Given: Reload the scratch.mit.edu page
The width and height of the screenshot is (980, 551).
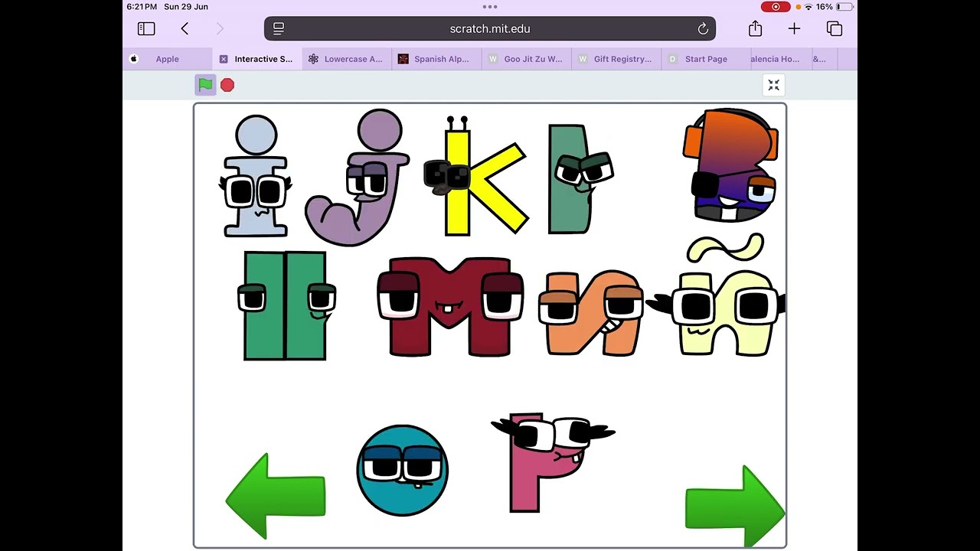Looking at the screenshot, I should tap(703, 29).
